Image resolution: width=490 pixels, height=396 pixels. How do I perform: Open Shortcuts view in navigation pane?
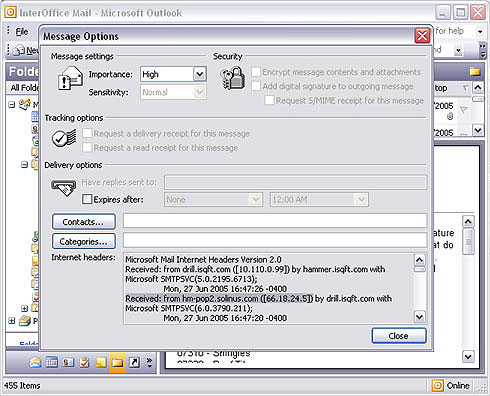pos(134,362)
